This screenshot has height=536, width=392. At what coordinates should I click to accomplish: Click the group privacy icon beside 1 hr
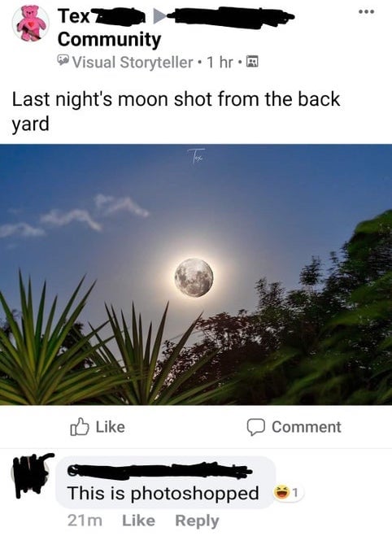252,62
